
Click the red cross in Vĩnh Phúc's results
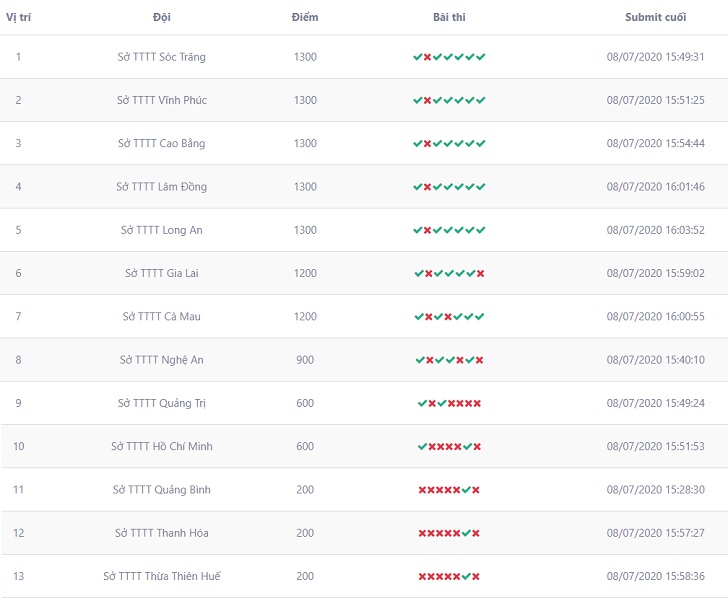[428, 101]
